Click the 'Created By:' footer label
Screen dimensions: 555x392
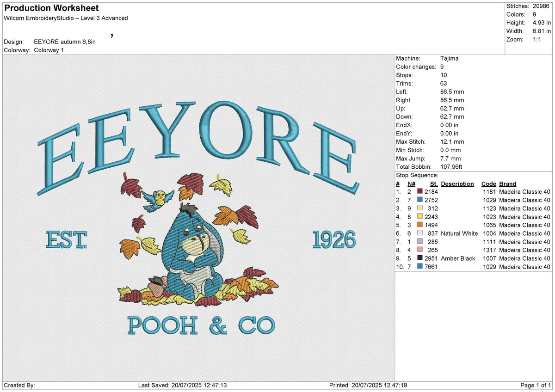19,386
